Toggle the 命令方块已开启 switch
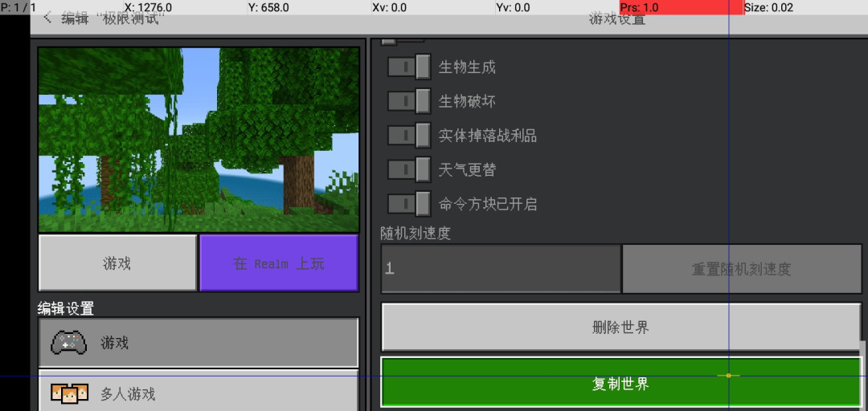 coord(409,204)
